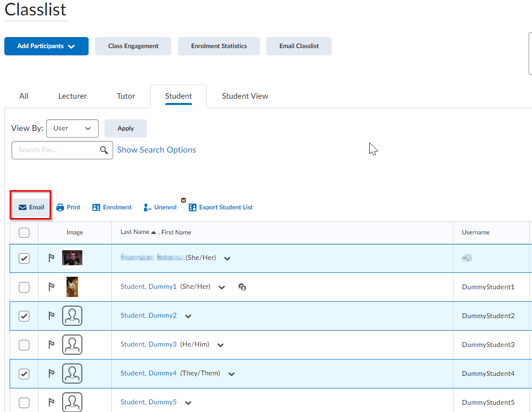The width and height of the screenshot is (532, 412).
Task: Switch to the Tutor tab
Action: 126,96
